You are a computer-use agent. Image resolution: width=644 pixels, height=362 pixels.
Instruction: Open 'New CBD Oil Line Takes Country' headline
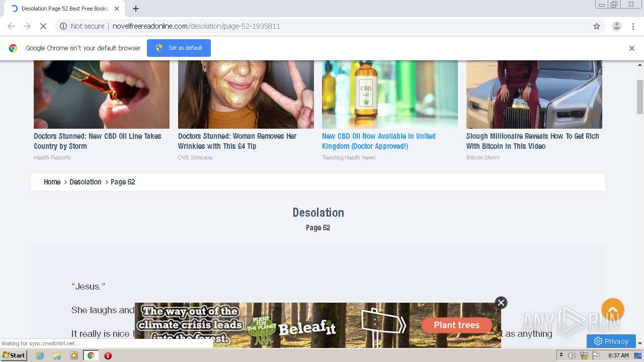pos(98,141)
